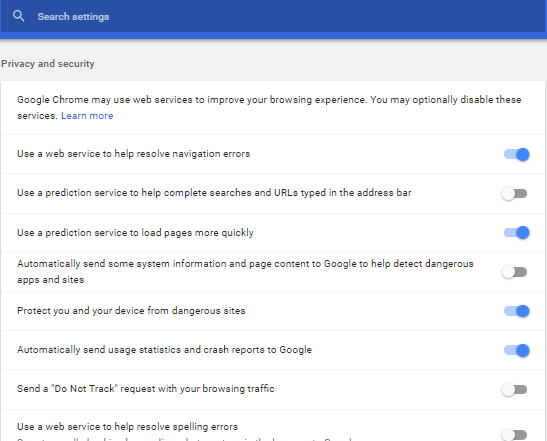Disable web service for navigation errors
Screen dimensions: 547x441
coord(516,154)
